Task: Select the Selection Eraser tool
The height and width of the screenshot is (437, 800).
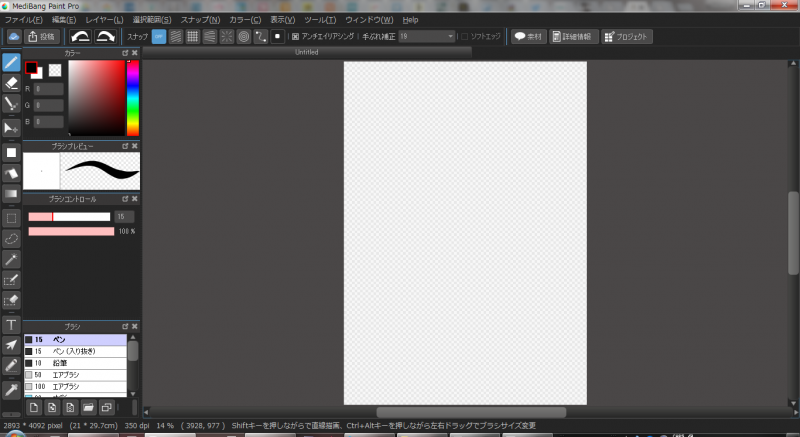Action: (11, 300)
